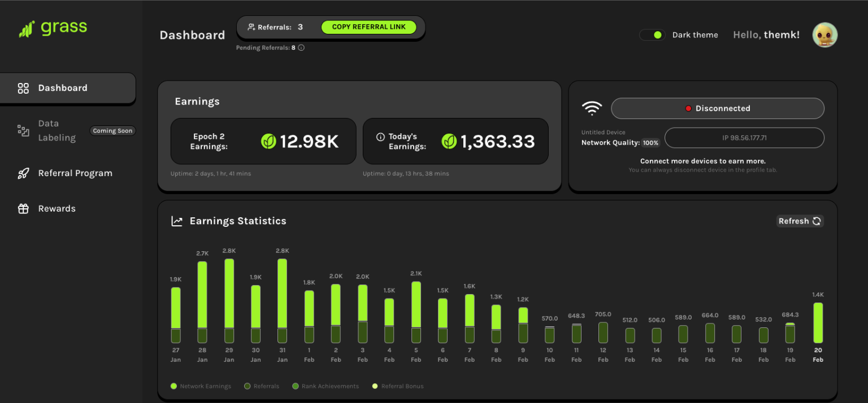The height and width of the screenshot is (403, 868).
Task: Click the Network Quality 100% indicator
Action: (650, 142)
